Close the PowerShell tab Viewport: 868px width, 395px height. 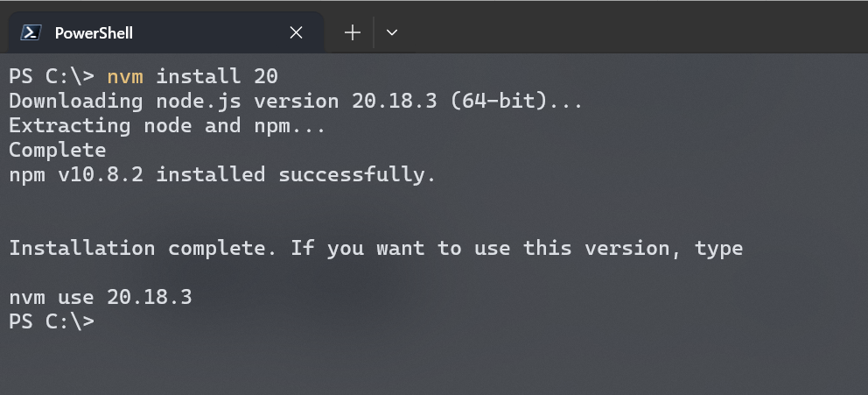[x=296, y=32]
